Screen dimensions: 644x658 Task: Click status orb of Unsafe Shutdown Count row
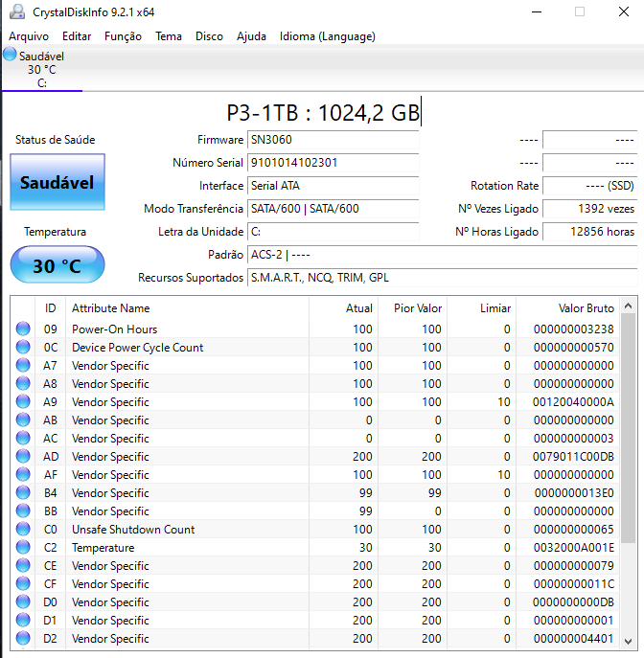tap(23, 529)
